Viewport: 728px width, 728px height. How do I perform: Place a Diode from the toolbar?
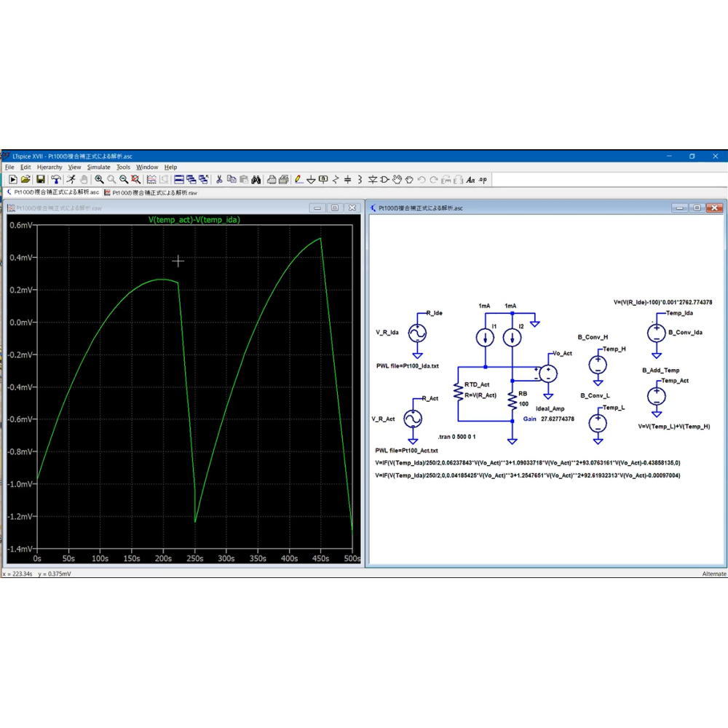[x=372, y=179]
